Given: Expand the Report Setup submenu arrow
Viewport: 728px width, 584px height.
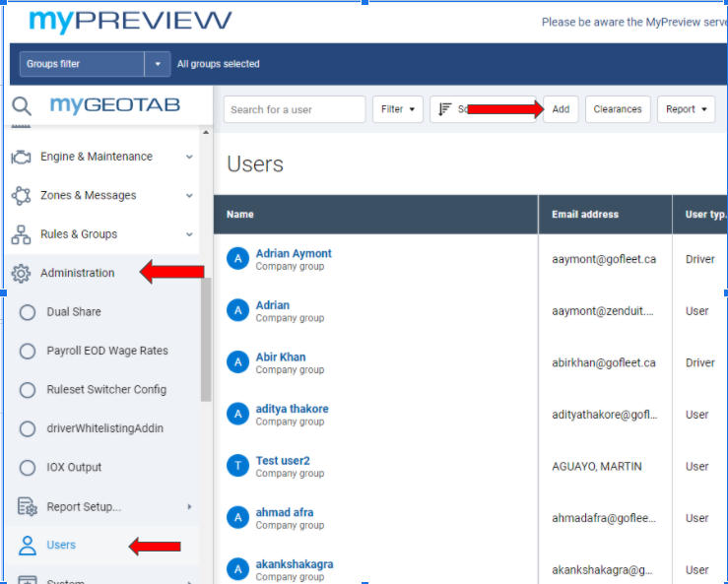Looking at the screenshot, I should click(x=189, y=506).
